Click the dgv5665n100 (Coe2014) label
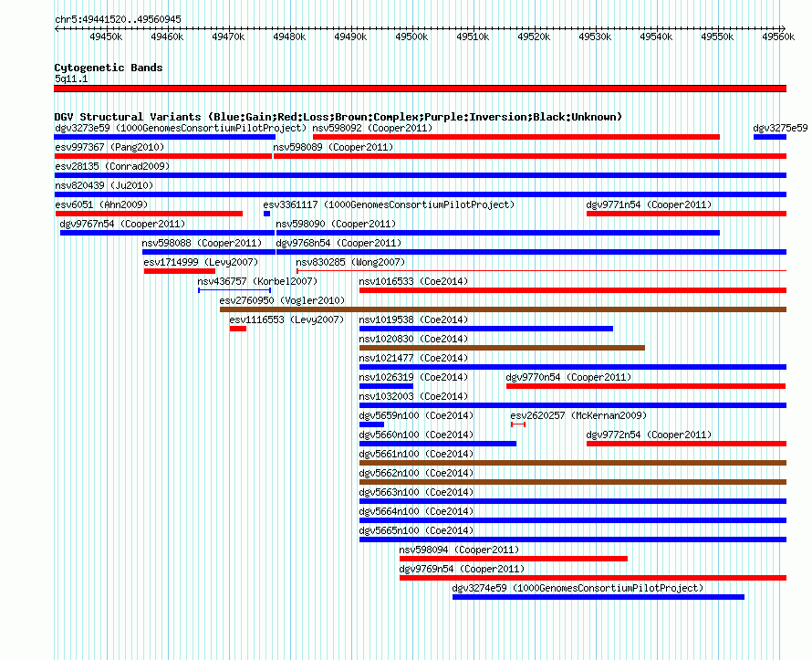 (416, 530)
